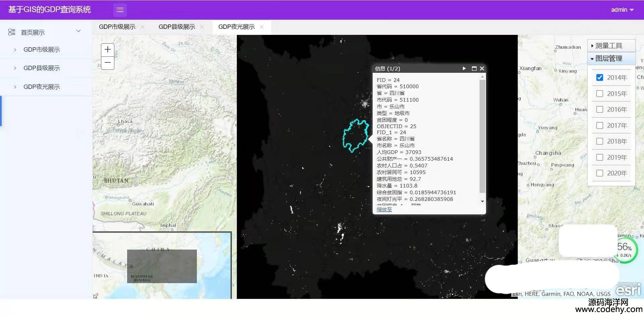The height and width of the screenshot is (316, 644).
Task: Zoom out with the map minus button
Action: [x=108, y=63]
